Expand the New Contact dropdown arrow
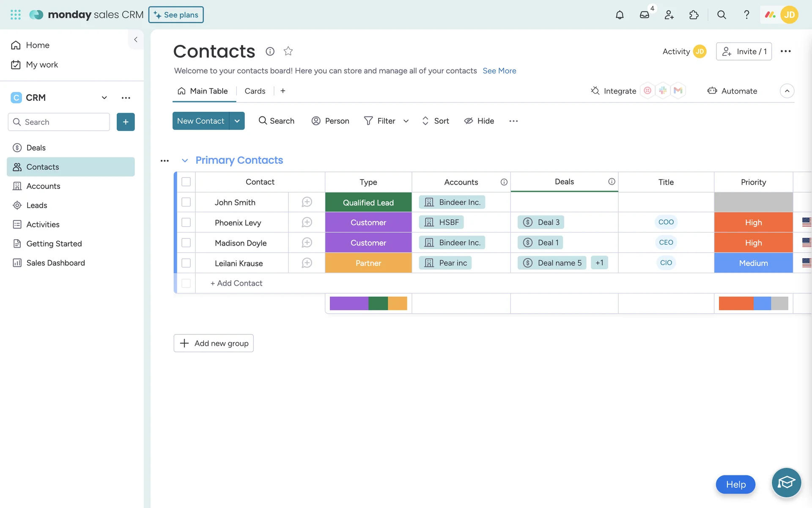This screenshot has width=812, height=508. [237, 121]
